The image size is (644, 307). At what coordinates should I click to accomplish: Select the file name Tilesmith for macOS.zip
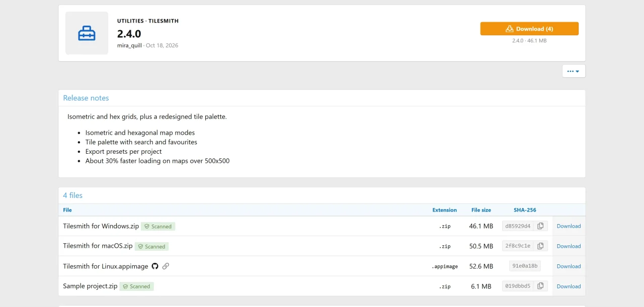point(98,246)
